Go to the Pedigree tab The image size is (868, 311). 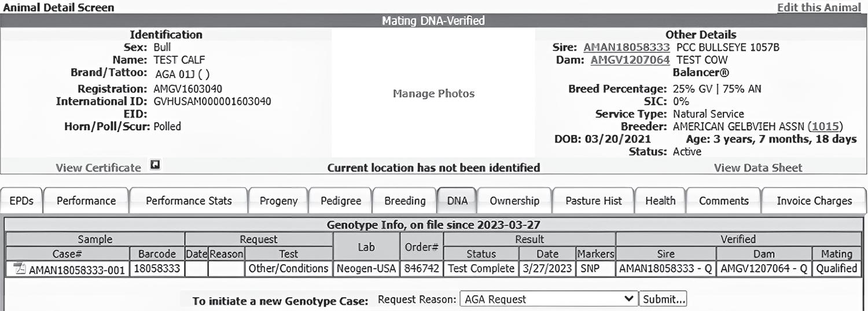tap(341, 201)
